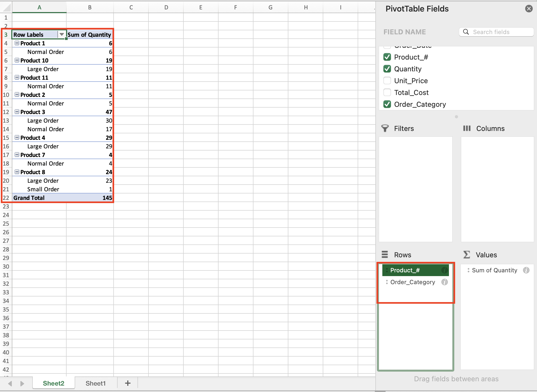Select the Sheet2 tab
This screenshot has height=392, width=537.
pyautogui.click(x=53, y=383)
